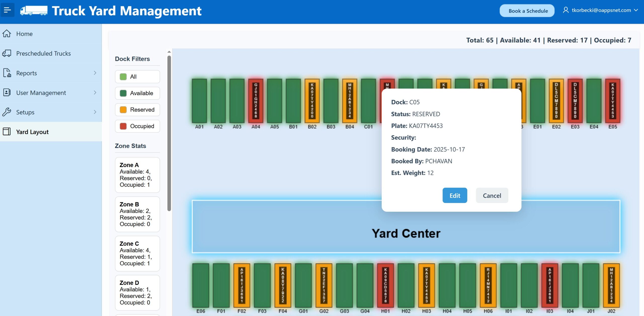Click the Prescheduled Trucks truck icon
The image size is (644, 316).
[x=7, y=53]
